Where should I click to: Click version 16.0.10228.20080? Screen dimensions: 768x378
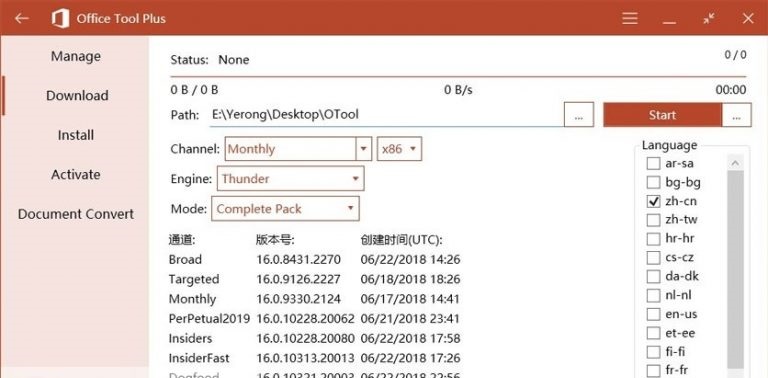(x=305, y=338)
